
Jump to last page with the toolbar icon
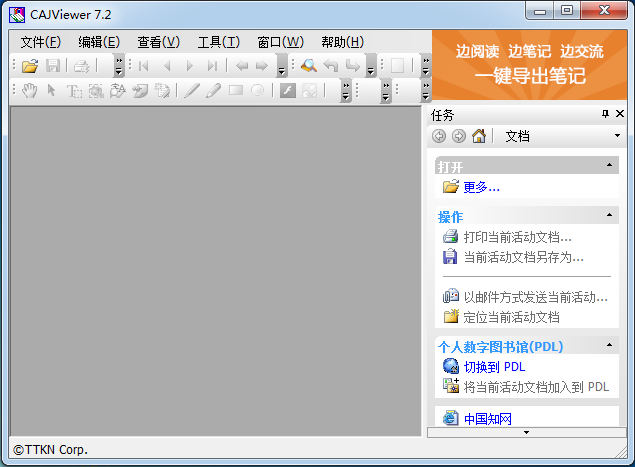[212, 66]
